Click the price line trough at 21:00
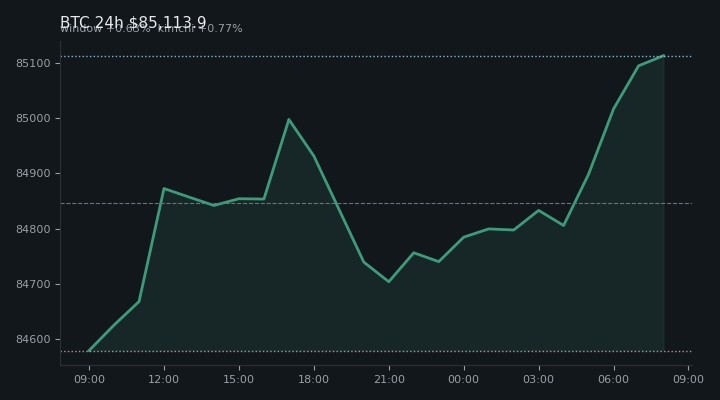 click(389, 282)
